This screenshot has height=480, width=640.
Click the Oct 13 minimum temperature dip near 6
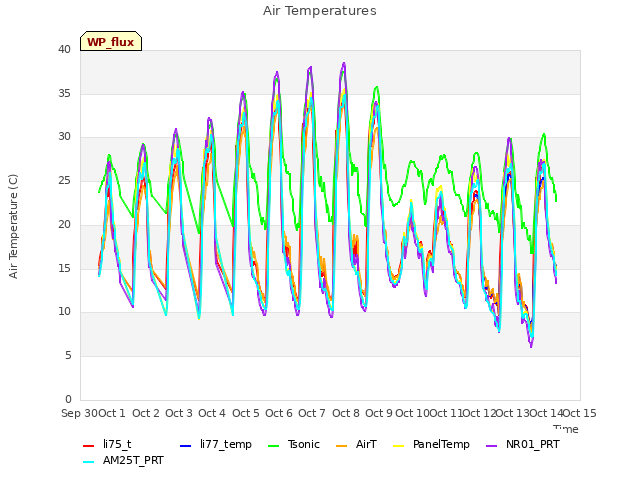pos(531,346)
